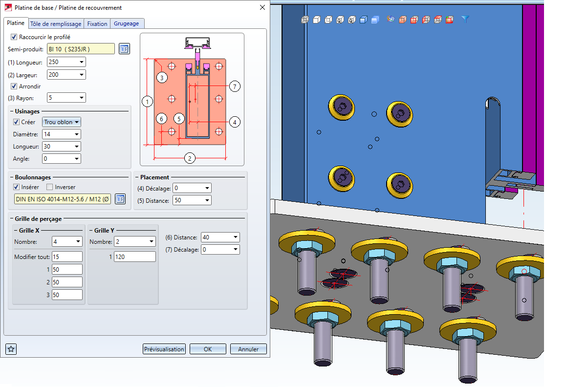
Task: Click the Prévisualisation button
Action: [x=164, y=349]
